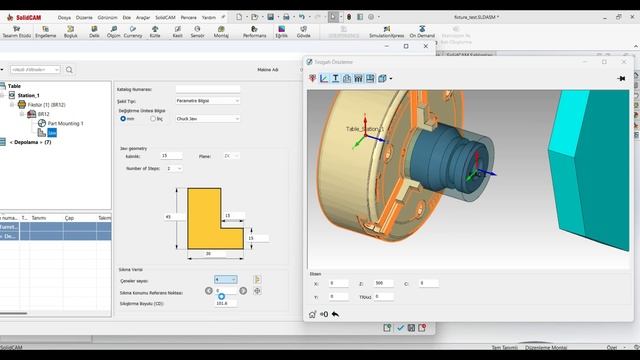Open the Tasarım Etüdü tool
The width and height of the screenshot is (640, 360).
click(17, 32)
